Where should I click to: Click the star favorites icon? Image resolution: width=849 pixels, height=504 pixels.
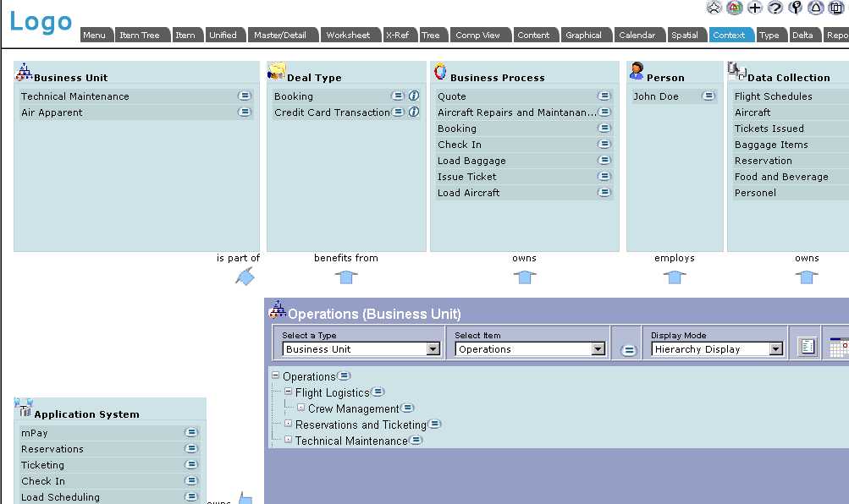[x=714, y=8]
